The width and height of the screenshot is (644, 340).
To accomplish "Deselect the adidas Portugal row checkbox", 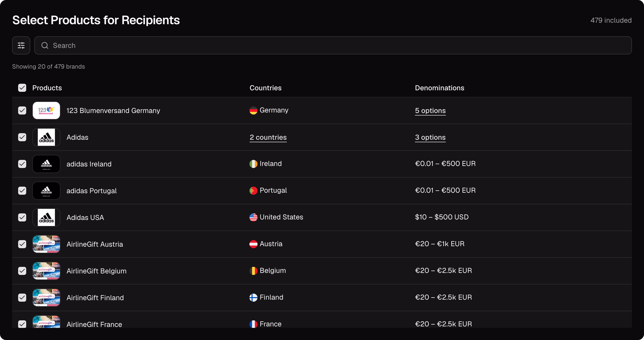I will (22, 191).
